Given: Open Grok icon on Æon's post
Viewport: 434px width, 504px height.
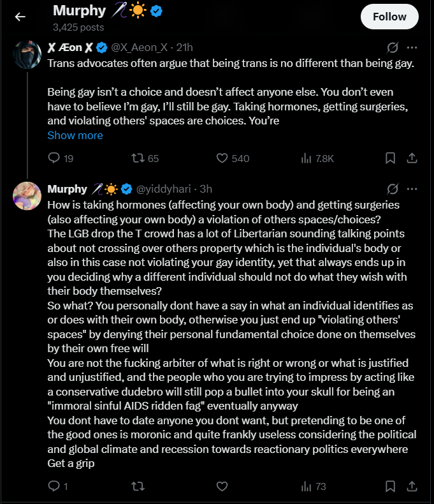Looking at the screenshot, I should 393,48.
